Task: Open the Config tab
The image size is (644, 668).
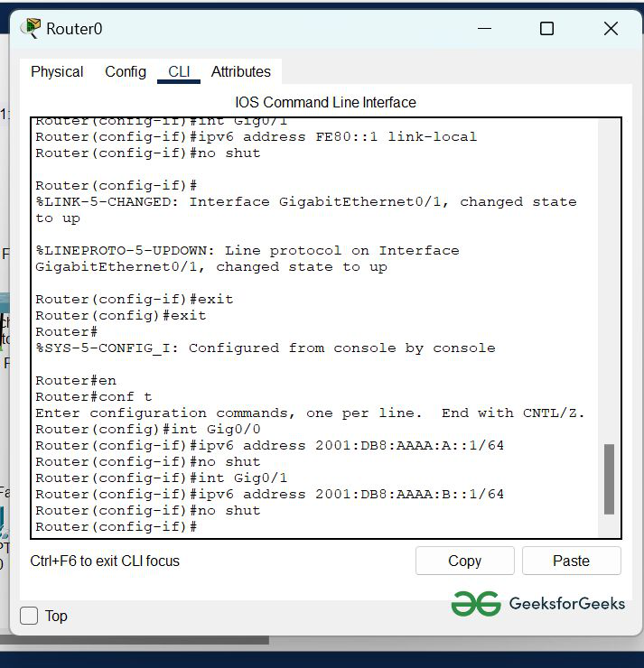Action: 126,72
